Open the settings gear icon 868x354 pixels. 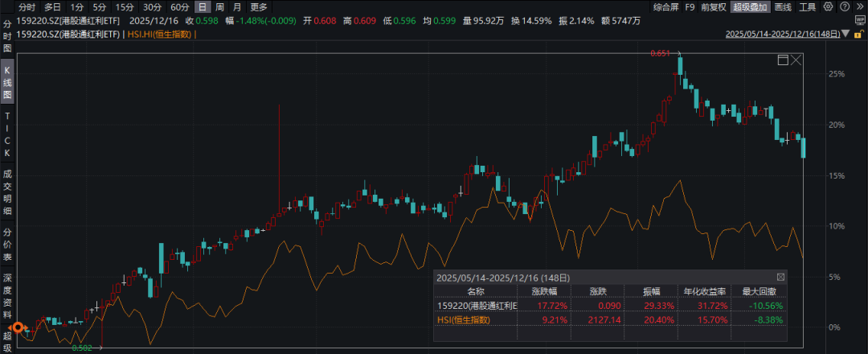pyautogui.click(x=828, y=6)
